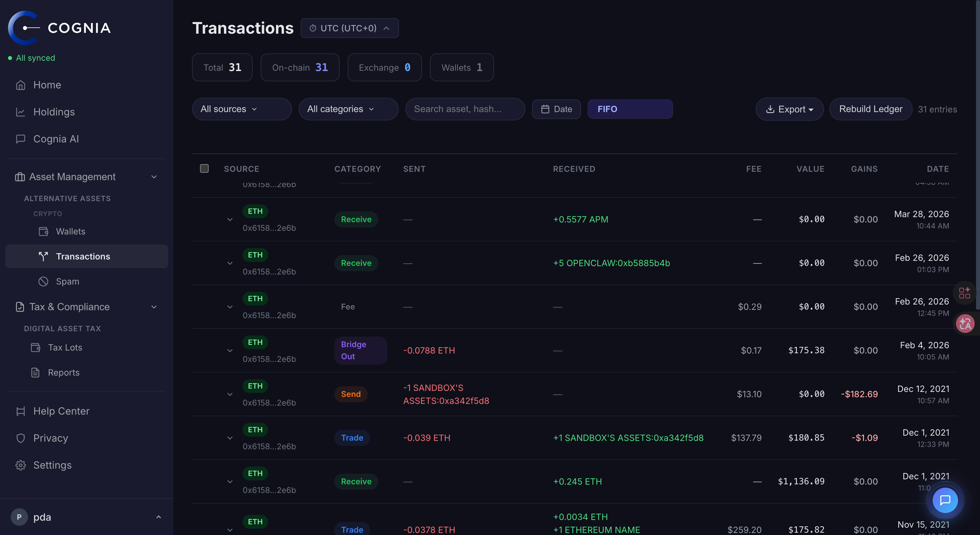Click the pda user avatar
This screenshot has height=535, width=980.
click(19, 517)
